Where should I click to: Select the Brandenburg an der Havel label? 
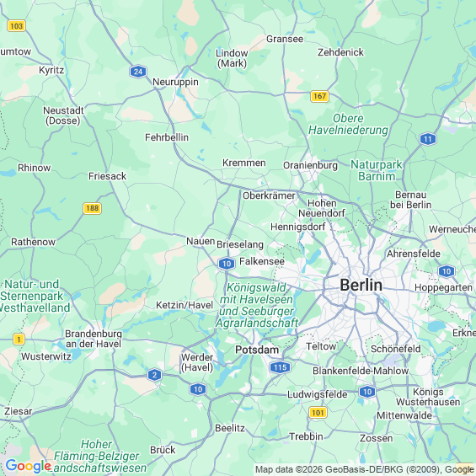click(94, 339)
